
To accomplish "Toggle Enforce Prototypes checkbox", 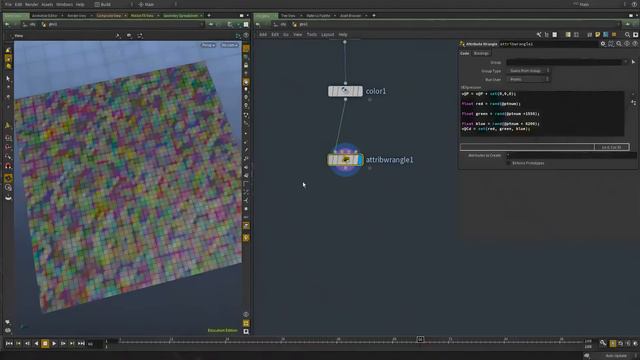I will [509, 163].
